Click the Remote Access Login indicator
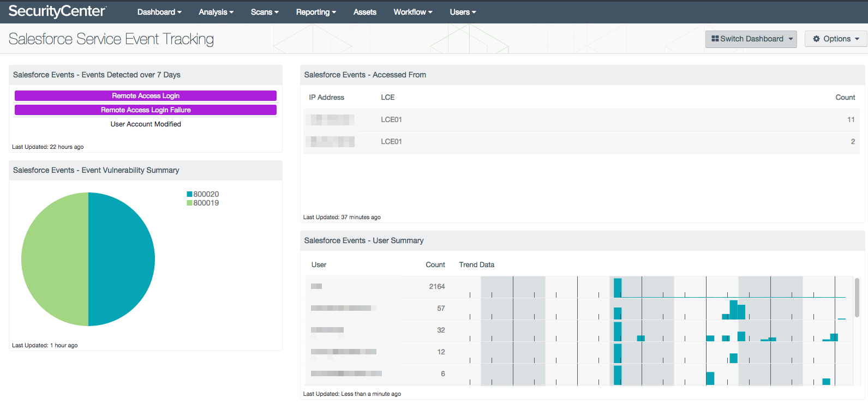868x404 pixels. [x=146, y=95]
